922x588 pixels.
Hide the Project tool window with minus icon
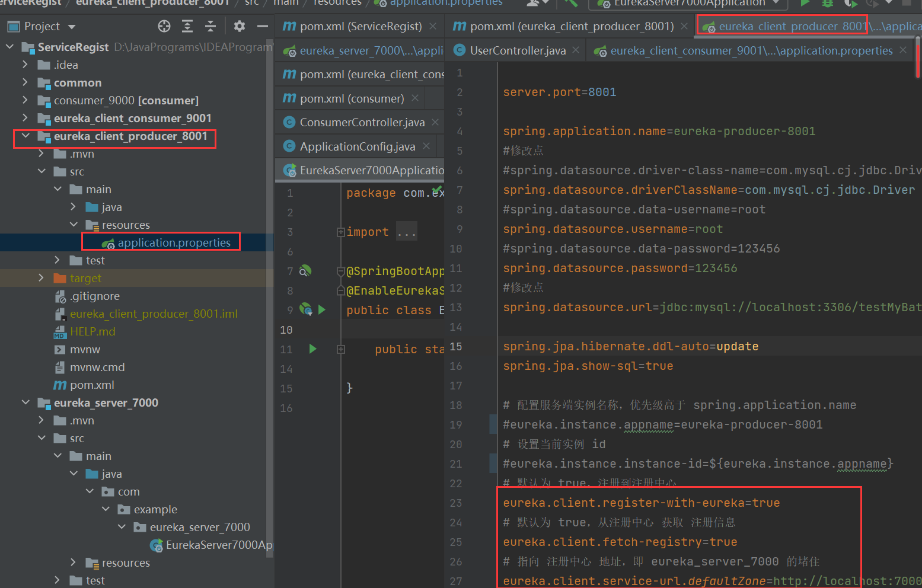pyautogui.click(x=262, y=26)
